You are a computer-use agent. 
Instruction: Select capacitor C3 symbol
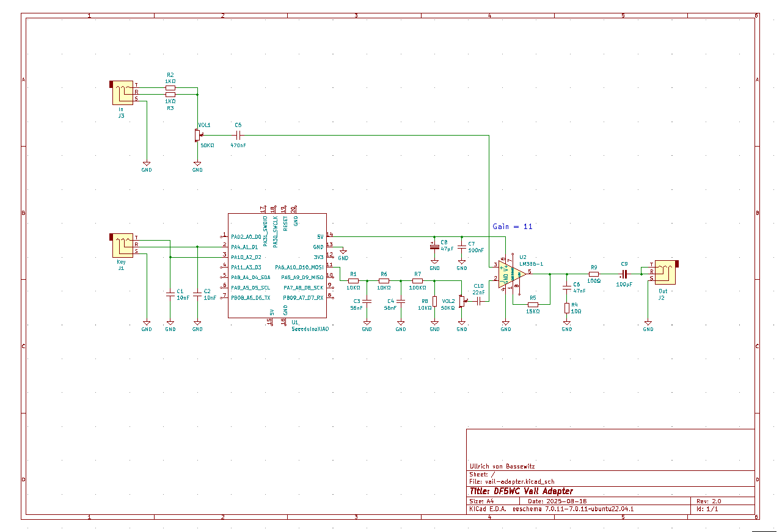367,301
